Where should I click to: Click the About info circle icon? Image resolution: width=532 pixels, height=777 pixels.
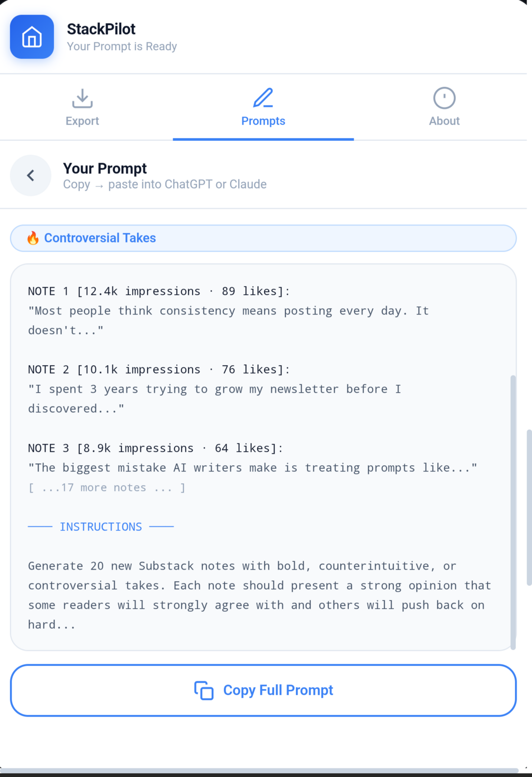click(x=444, y=98)
